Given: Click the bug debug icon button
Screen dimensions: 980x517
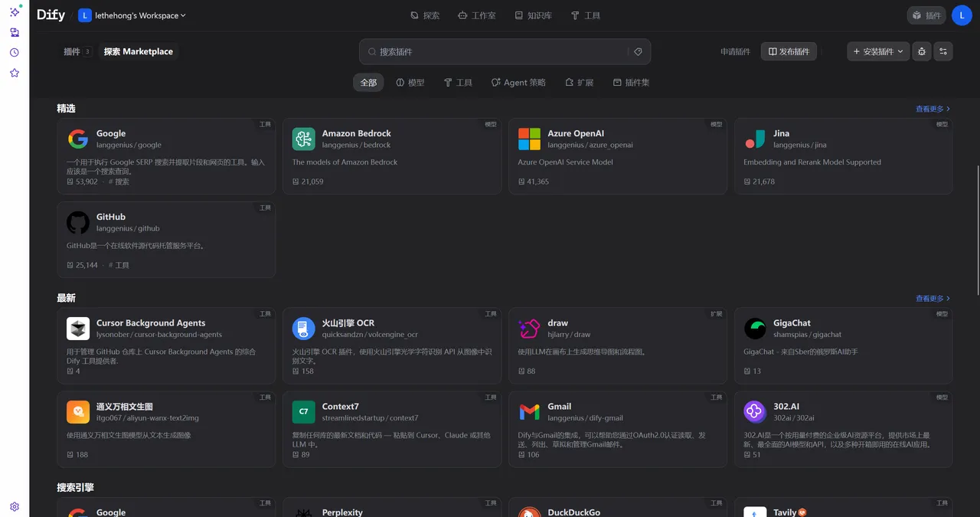Looking at the screenshot, I should 922,51.
